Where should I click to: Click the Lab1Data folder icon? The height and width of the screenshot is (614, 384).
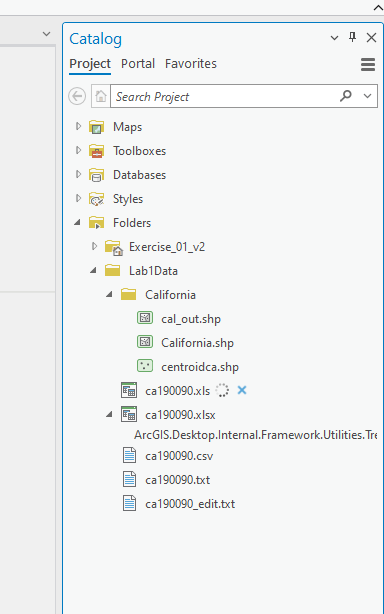click(x=112, y=271)
